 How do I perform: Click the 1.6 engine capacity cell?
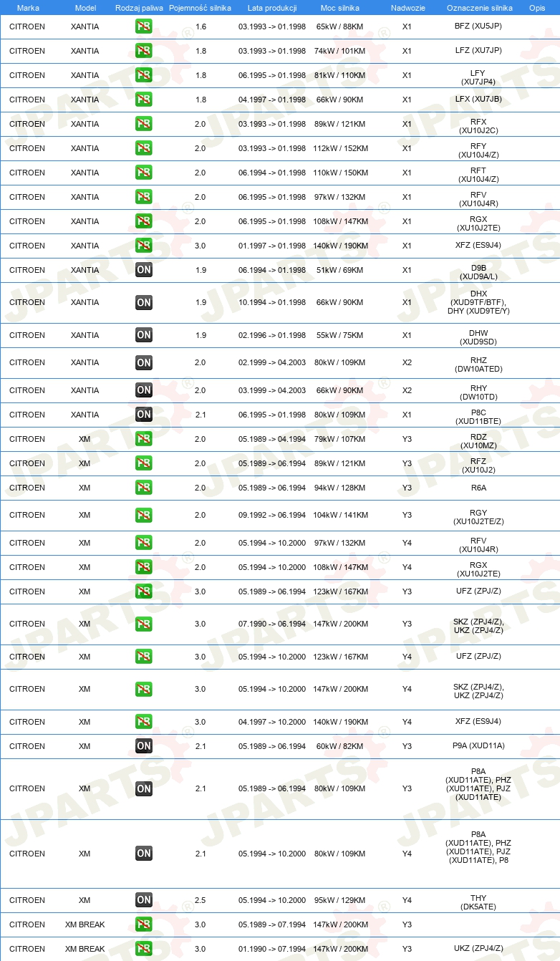tap(201, 26)
